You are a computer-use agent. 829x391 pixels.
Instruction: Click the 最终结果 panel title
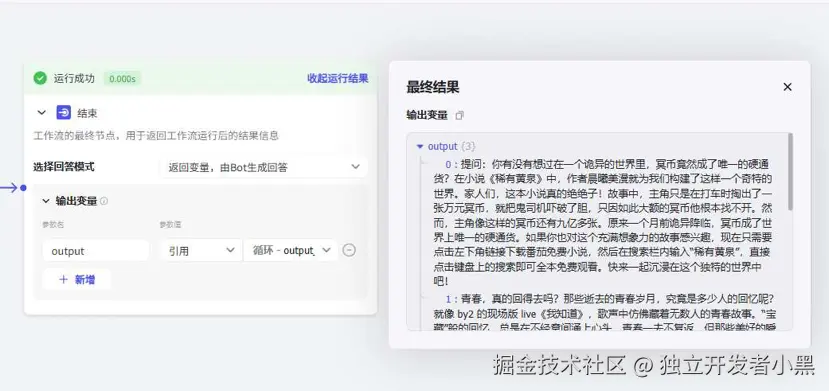(432, 87)
